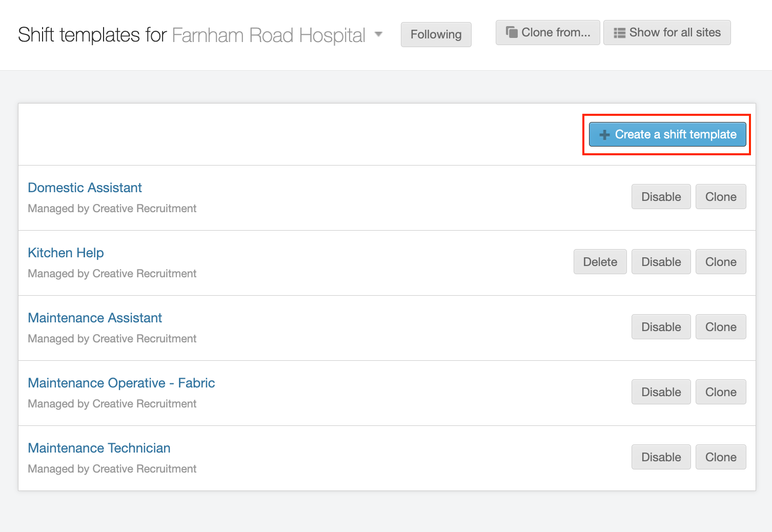This screenshot has width=772, height=532.
Task: Clone the Domestic Assistant template
Action: tap(720, 197)
